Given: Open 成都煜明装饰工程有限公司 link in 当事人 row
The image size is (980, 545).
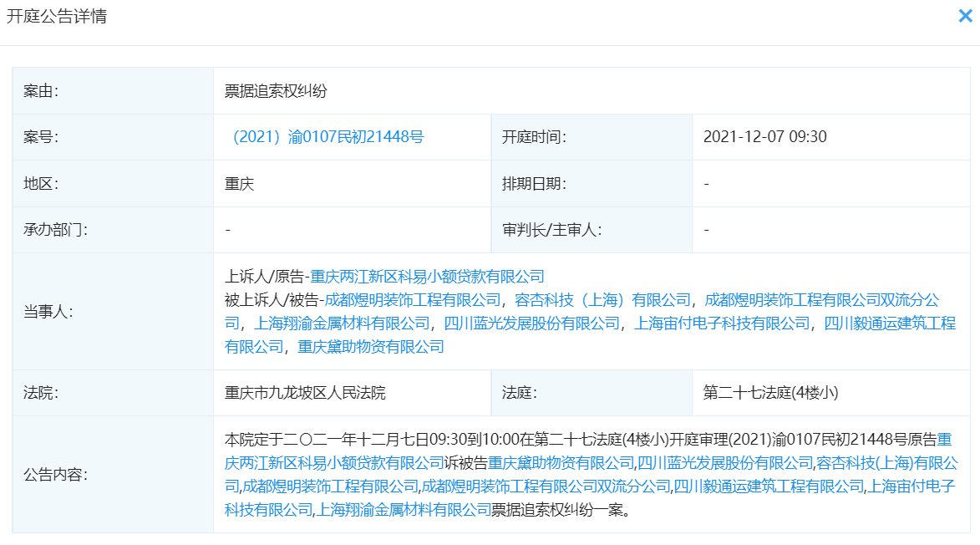Looking at the screenshot, I should 413,300.
